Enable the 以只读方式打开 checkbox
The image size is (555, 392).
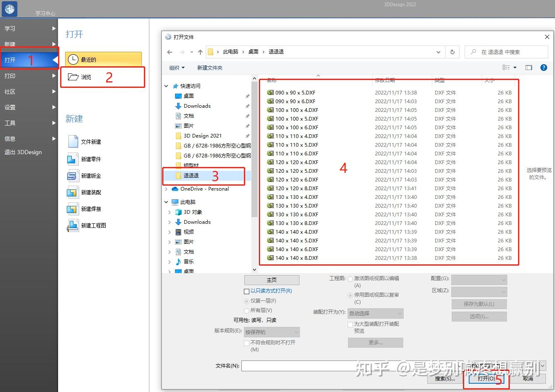click(247, 291)
